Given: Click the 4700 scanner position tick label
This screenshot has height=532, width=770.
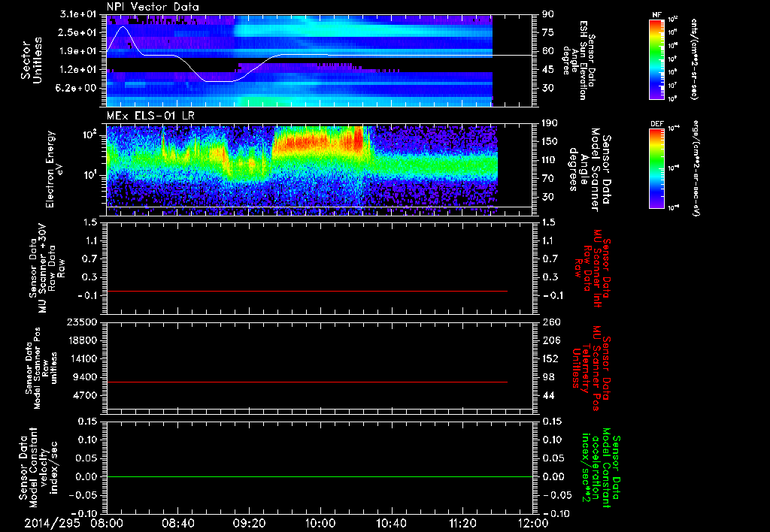Looking at the screenshot, I should point(84,395).
